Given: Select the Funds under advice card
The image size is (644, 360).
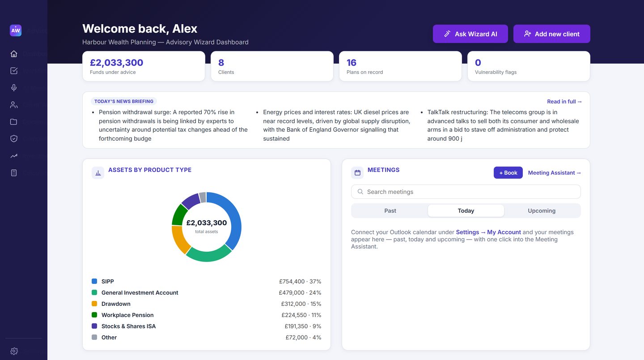Looking at the screenshot, I should (144, 66).
